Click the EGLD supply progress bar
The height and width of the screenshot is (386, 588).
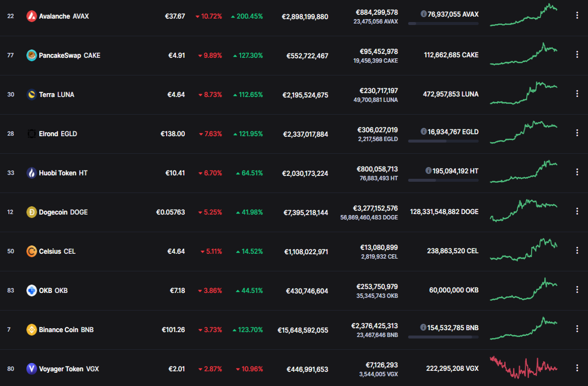tap(443, 141)
